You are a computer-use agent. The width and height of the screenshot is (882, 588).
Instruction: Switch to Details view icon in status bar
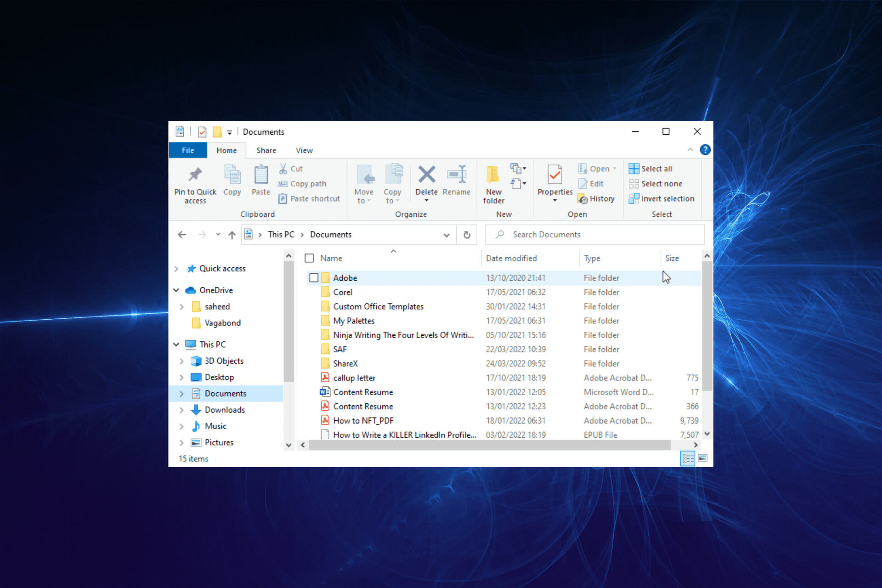[x=688, y=458]
